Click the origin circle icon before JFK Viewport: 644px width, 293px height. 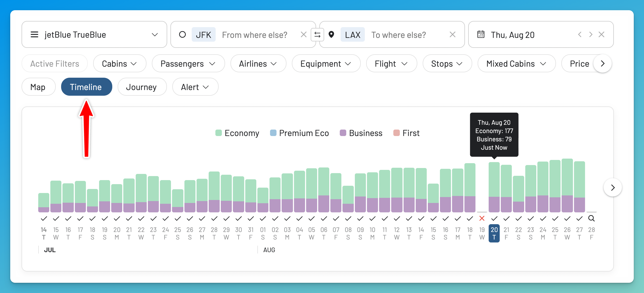tap(182, 34)
